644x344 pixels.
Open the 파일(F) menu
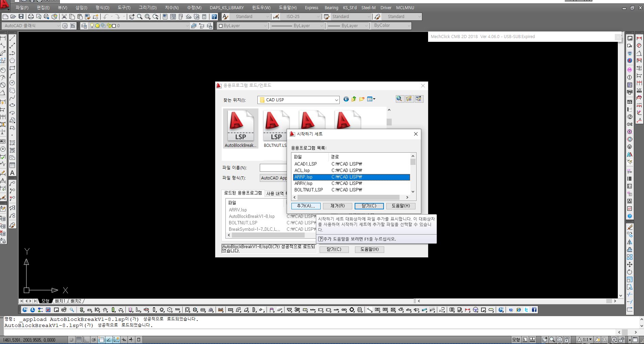tap(22, 7)
